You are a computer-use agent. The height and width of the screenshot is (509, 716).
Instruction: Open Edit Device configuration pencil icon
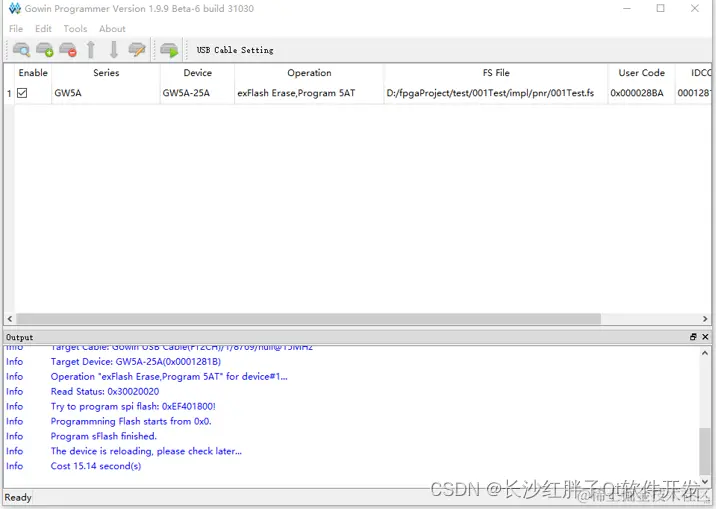pyautogui.click(x=137, y=49)
